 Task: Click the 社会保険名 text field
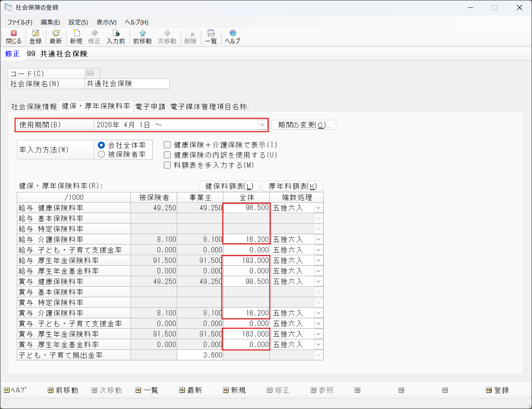pos(127,84)
